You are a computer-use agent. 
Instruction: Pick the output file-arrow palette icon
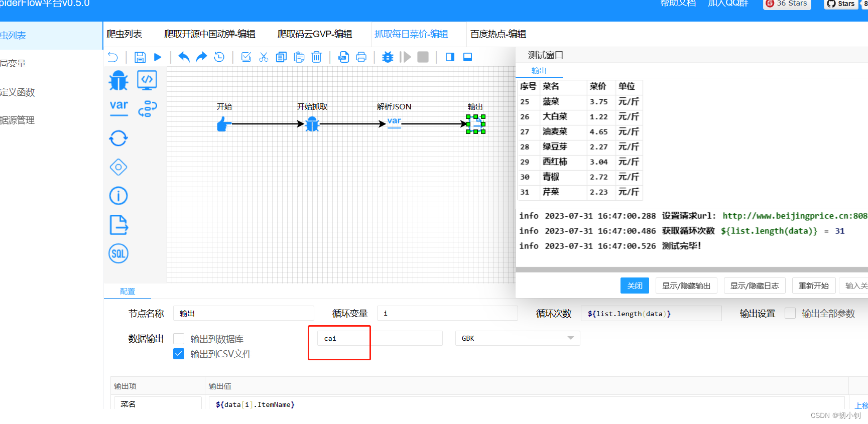pyautogui.click(x=118, y=225)
